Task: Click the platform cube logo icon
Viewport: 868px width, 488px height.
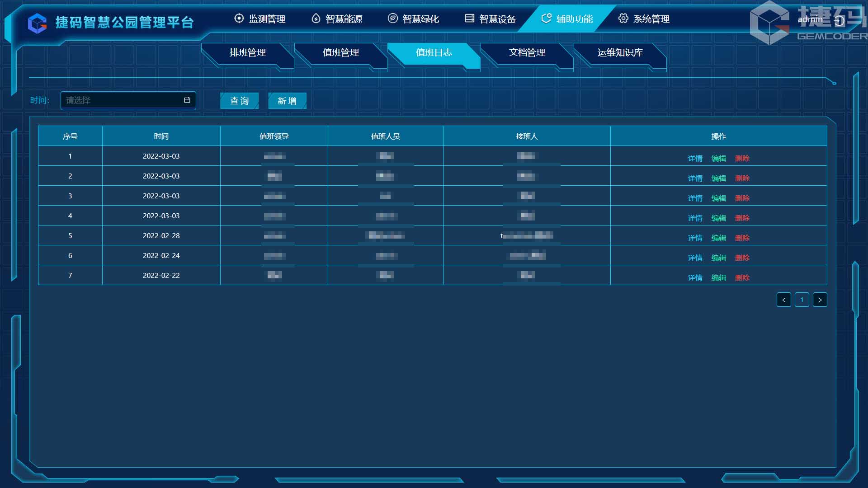Action: (37, 23)
